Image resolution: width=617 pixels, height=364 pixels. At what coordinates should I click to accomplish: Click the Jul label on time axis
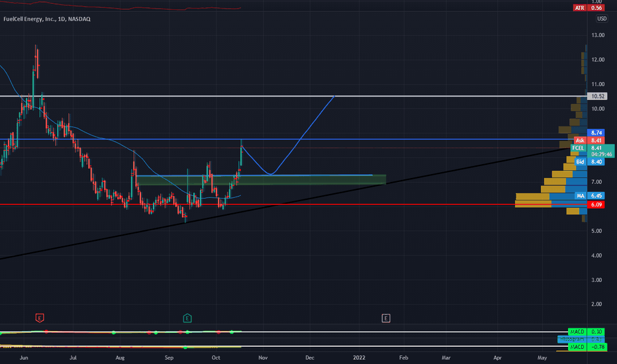[73, 357]
